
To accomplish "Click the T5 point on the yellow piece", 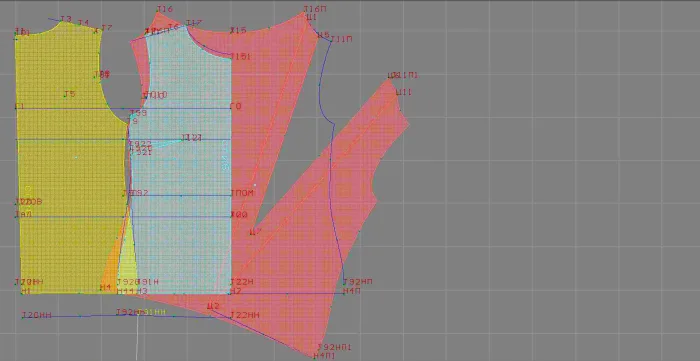I will click(x=70, y=94).
